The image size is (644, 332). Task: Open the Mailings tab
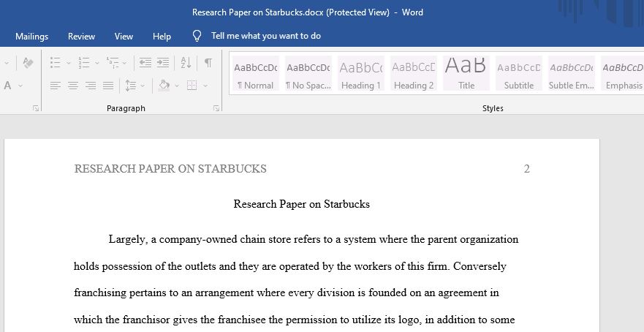31,36
